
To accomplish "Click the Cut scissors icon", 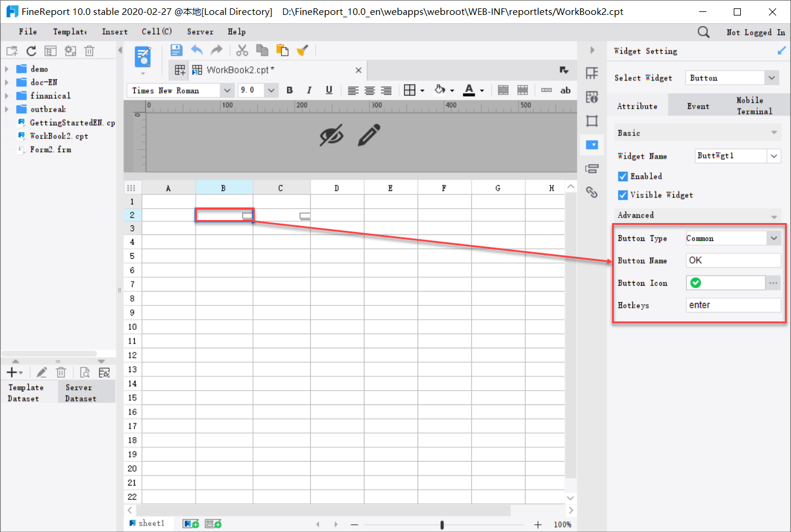I will (x=242, y=50).
